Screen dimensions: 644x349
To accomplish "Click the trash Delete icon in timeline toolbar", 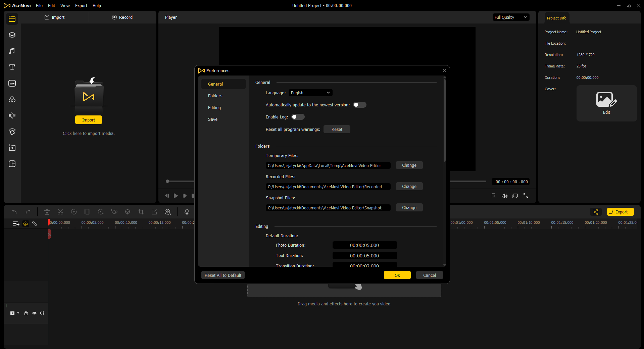I will point(47,212).
